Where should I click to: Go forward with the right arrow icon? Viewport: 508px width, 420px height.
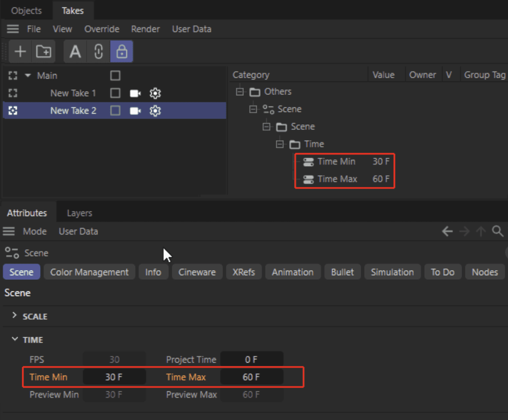pos(464,231)
